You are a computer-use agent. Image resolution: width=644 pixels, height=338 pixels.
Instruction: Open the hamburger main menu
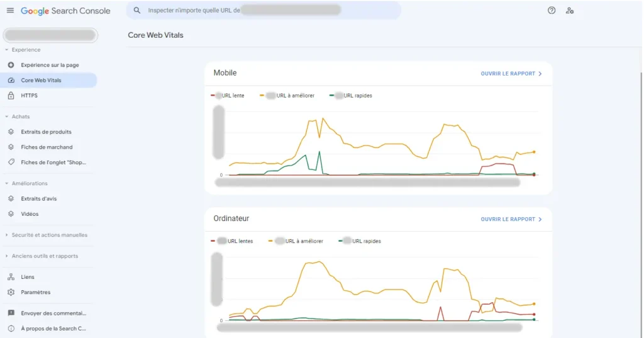(x=10, y=10)
